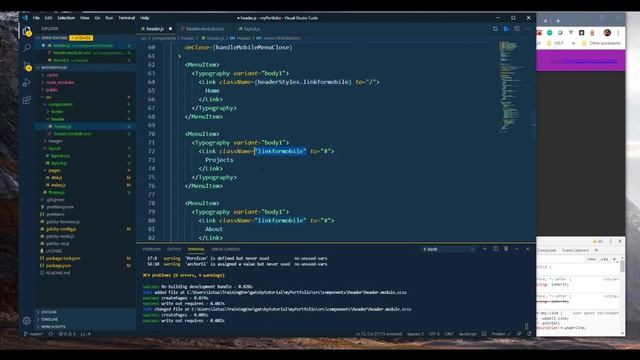Switch to the Debug Console tab
This screenshot has width=640, height=360.
point(225,249)
